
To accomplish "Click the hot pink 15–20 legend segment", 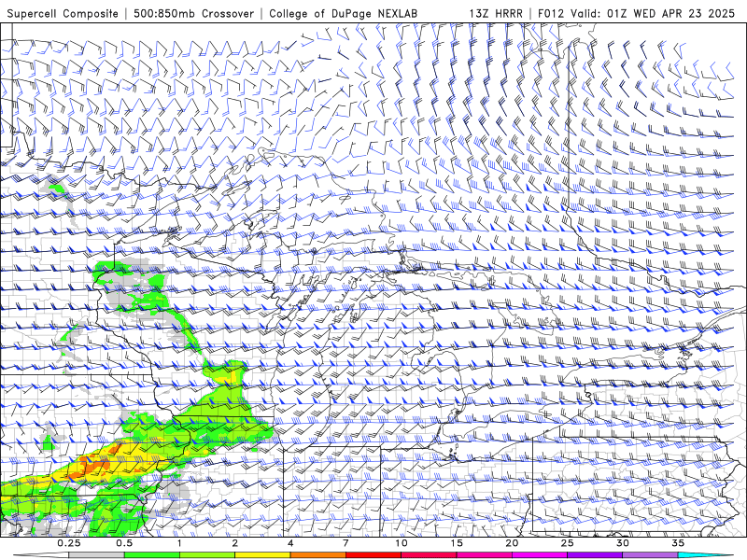I will pos(484,555).
